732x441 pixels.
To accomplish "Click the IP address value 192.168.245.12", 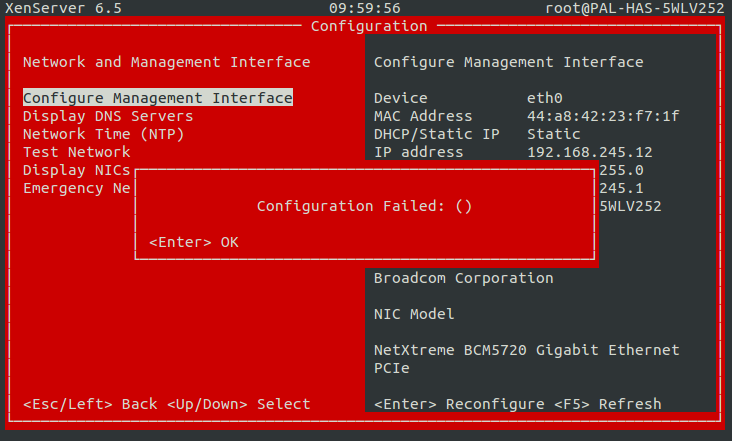I will [589, 152].
